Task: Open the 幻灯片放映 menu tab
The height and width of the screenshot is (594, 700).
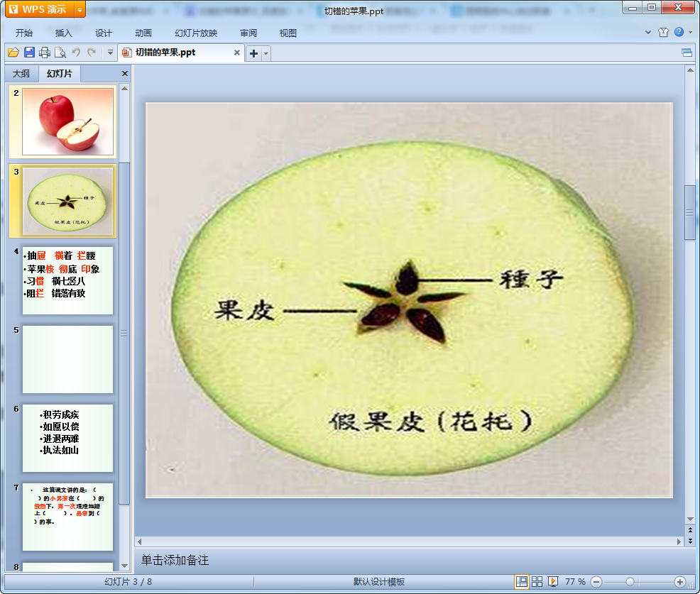Action: click(x=196, y=33)
